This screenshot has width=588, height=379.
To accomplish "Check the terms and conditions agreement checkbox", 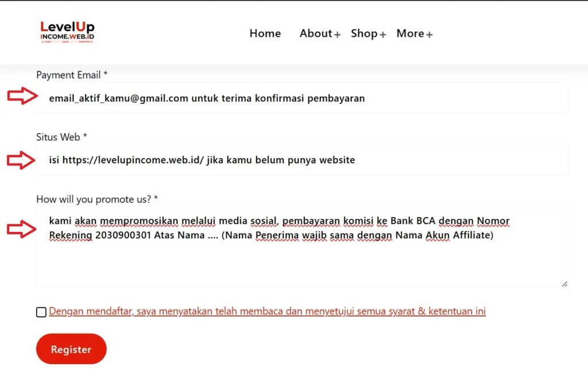I will (41, 312).
